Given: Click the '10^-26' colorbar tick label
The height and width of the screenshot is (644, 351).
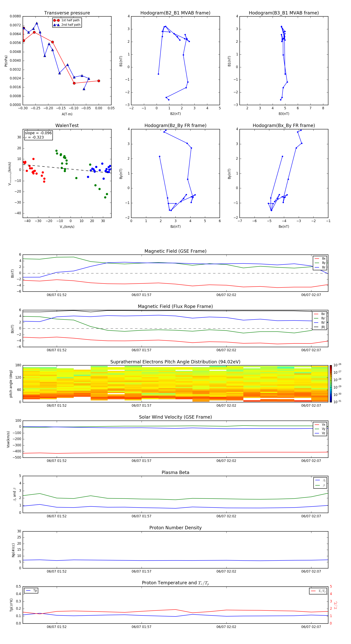Looking at the screenshot, I should tap(337, 365).
